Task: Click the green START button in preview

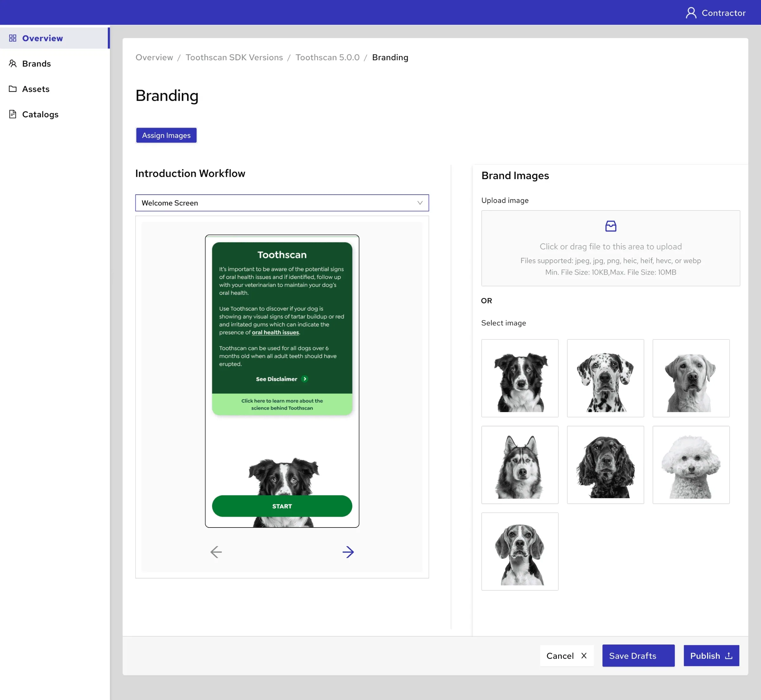Action: pos(282,506)
